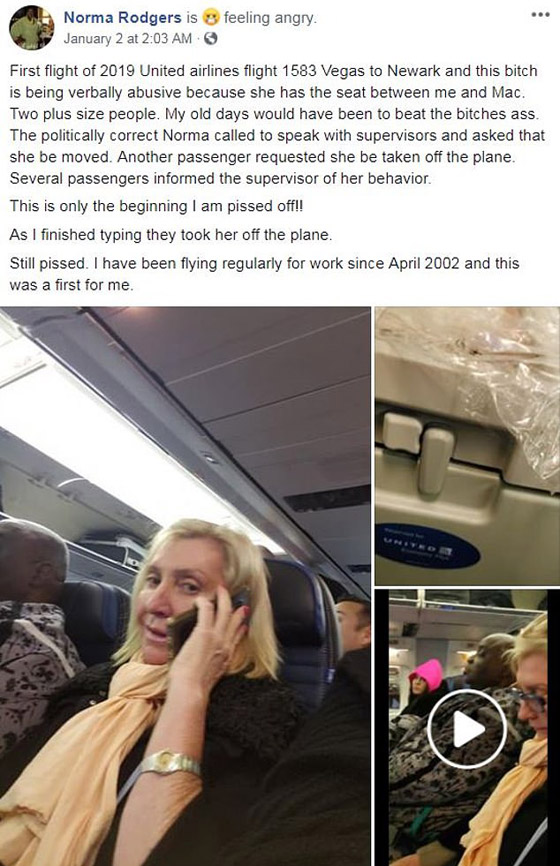
Task: Click the line 'This is only the beginning'
Action: [156, 206]
